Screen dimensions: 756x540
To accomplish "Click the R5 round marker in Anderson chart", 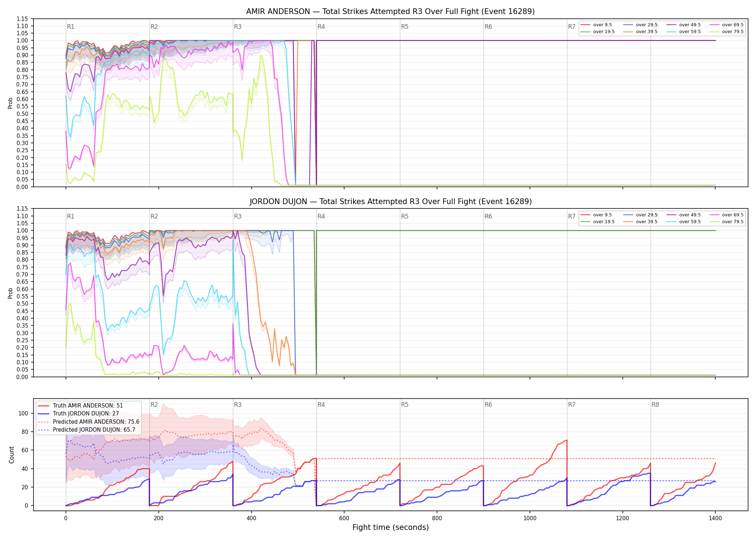I will pyautogui.click(x=405, y=27).
